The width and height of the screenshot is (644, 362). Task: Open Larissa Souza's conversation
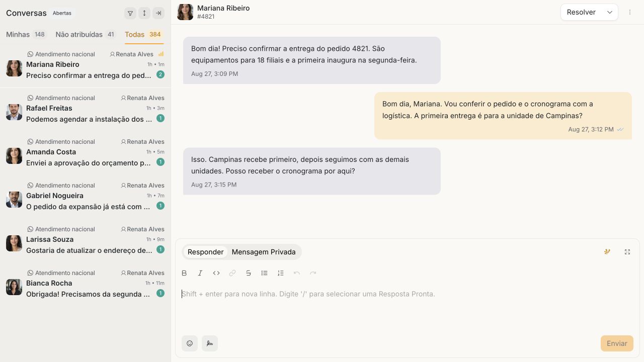click(x=86, y=240)
